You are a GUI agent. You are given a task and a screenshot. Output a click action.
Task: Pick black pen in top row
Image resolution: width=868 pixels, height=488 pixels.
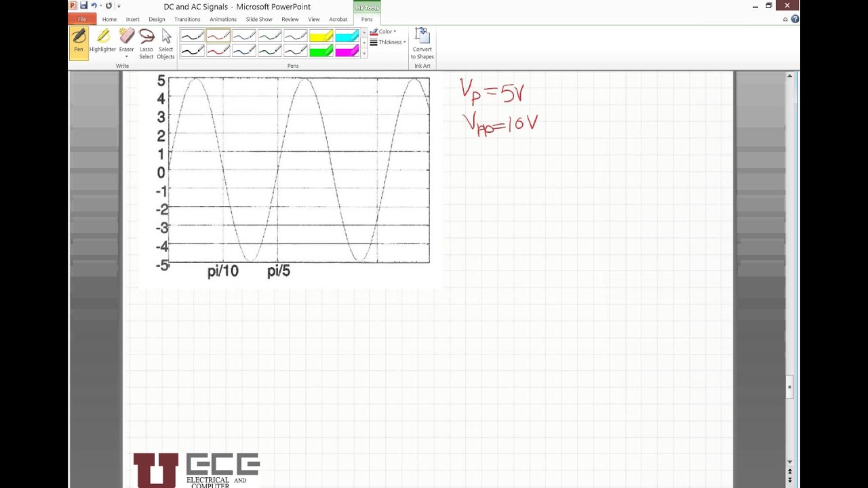coord(193,36)
